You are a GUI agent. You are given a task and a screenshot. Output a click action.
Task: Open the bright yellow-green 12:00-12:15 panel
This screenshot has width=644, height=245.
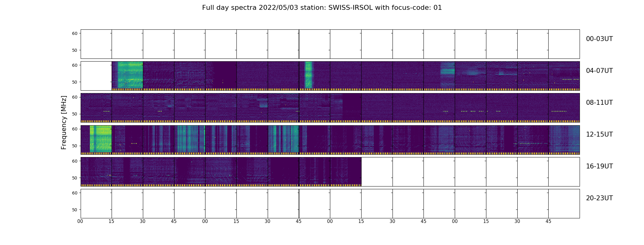pos(96,140)
